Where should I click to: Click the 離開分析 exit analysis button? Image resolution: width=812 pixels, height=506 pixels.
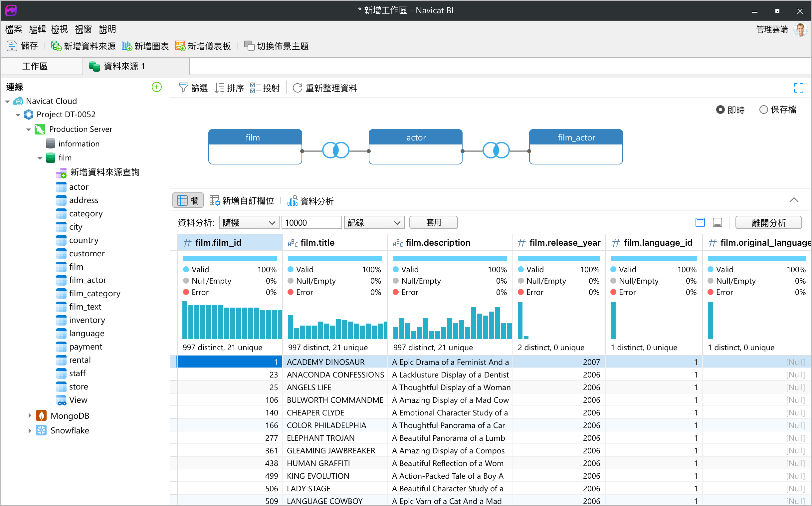(768, 223)
